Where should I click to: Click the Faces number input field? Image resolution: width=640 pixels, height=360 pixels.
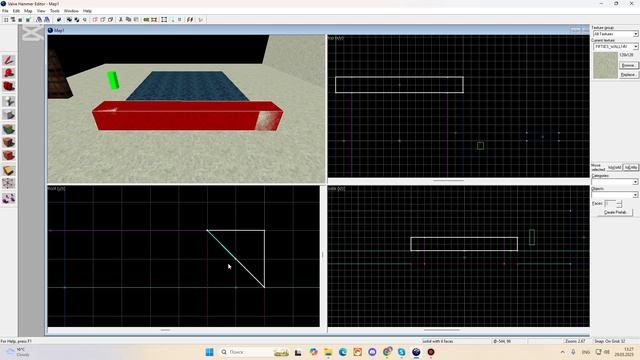pos(610,203)
